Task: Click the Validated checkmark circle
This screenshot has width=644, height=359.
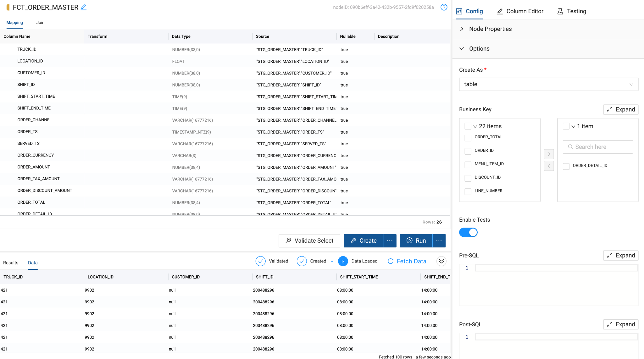Action: [x=260, y=261]
